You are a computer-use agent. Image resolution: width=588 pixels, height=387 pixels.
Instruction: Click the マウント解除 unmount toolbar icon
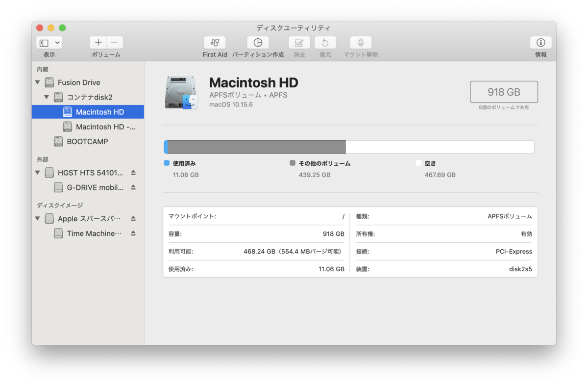361,43
